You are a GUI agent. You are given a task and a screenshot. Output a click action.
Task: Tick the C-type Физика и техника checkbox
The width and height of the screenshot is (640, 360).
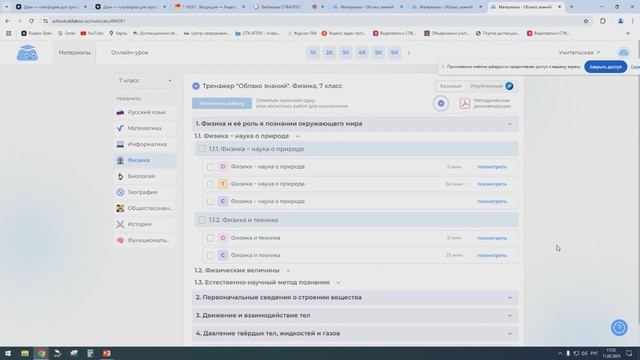click(x=210, y=256)
